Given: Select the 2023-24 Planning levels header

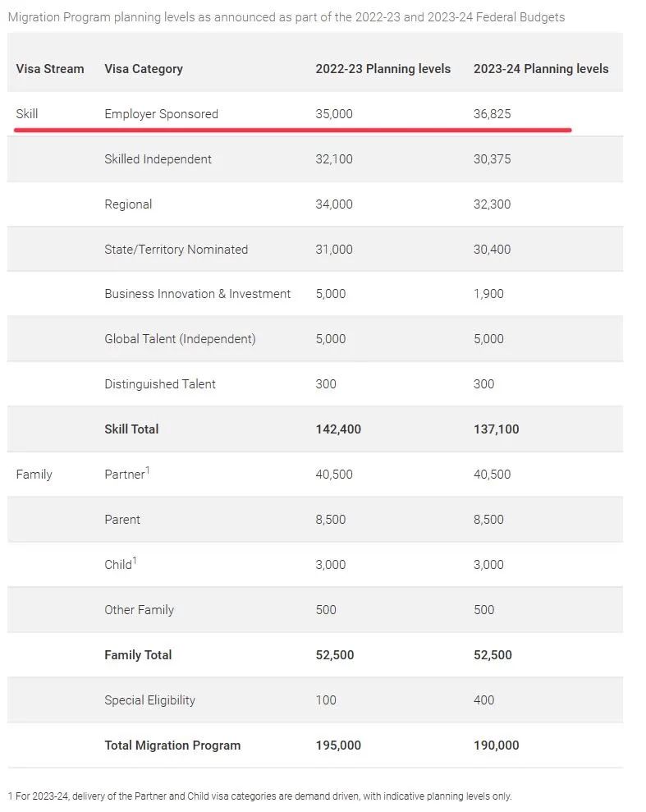Looking at the screenshot, I should pos(541,69).
